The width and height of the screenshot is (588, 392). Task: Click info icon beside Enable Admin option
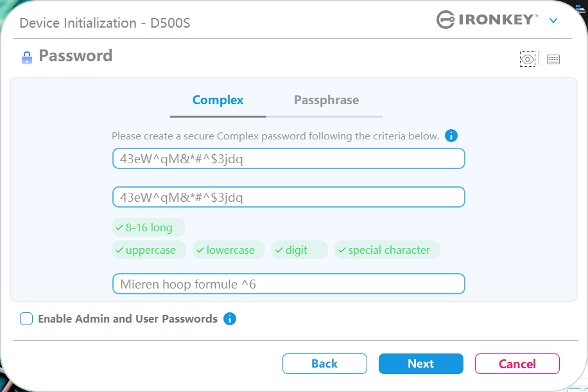(230, 319)
